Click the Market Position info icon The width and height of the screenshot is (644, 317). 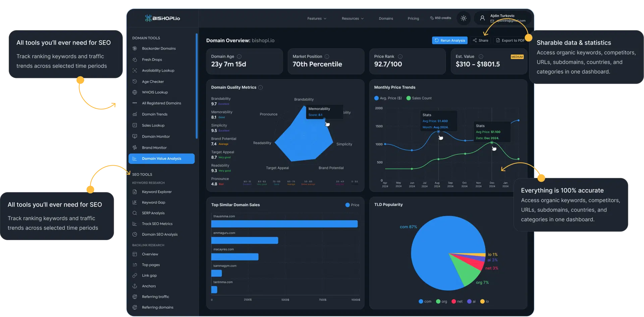pyautogui.click(x=327, y=56)
